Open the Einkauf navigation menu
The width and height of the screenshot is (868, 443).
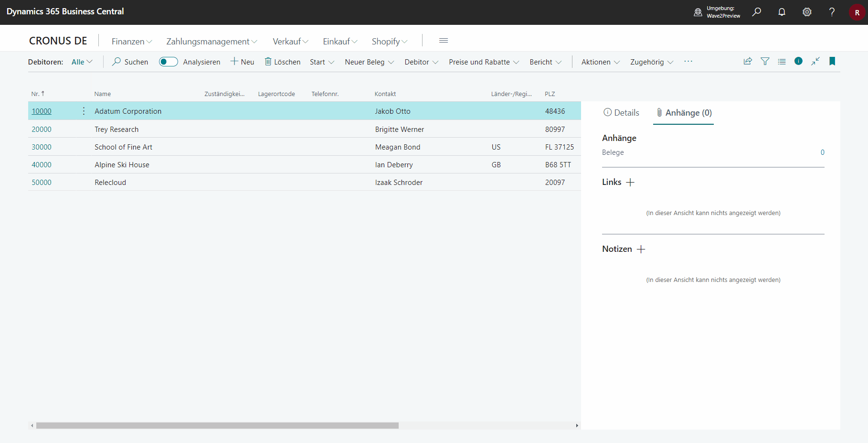pos(340,42)
